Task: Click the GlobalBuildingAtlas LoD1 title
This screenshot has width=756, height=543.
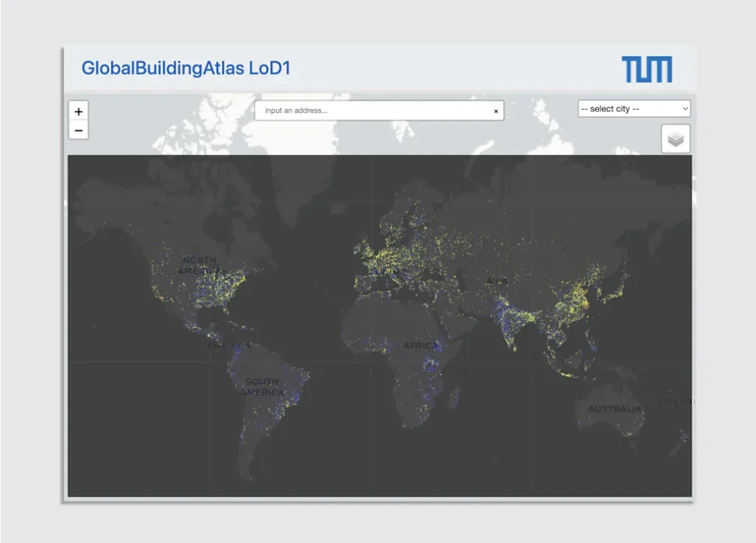Action: (x=186, y=68)
